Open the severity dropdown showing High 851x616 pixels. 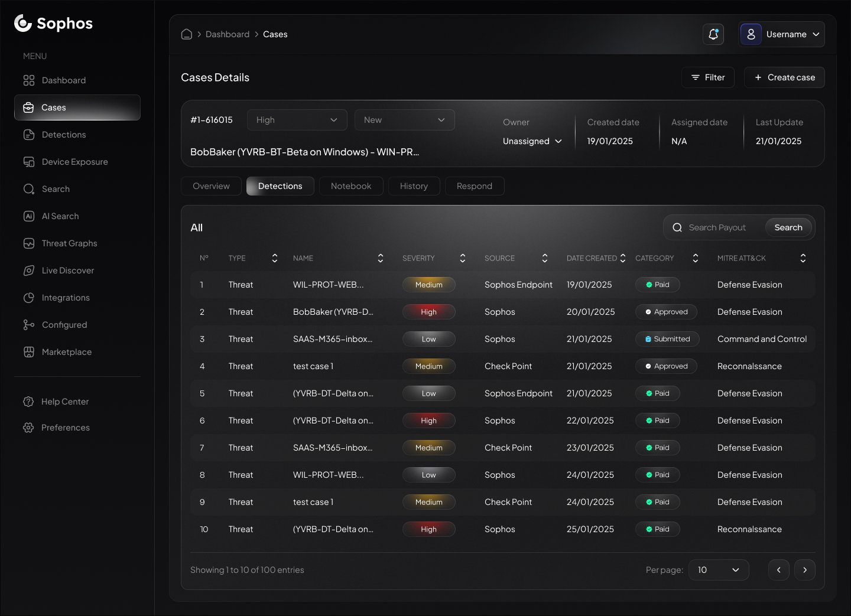coord(297,120)
